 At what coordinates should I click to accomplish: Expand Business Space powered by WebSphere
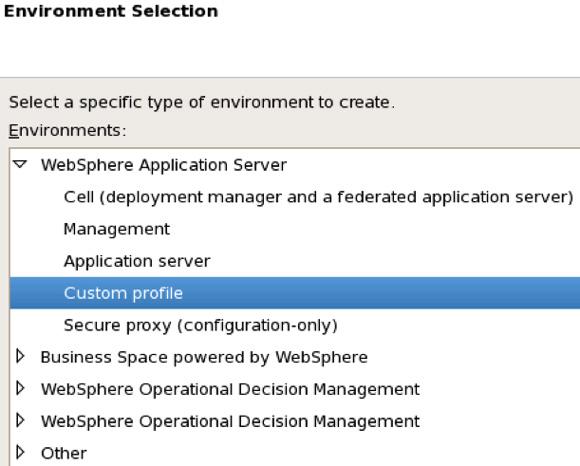tap(20, 356)
